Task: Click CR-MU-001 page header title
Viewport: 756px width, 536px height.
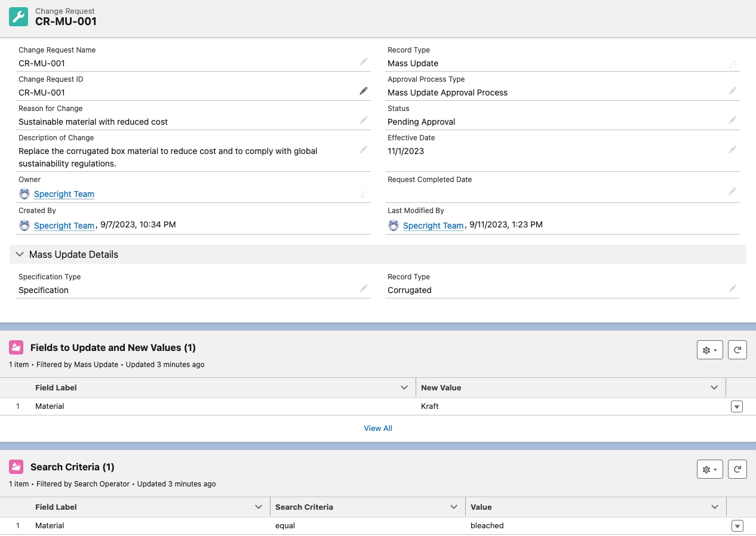Action: (x=66, y=21)
